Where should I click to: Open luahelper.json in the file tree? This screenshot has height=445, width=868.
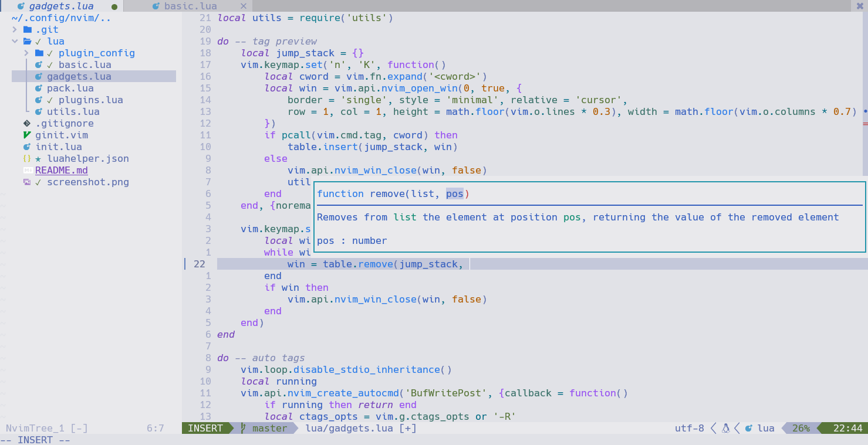click(x=88, y=158)
